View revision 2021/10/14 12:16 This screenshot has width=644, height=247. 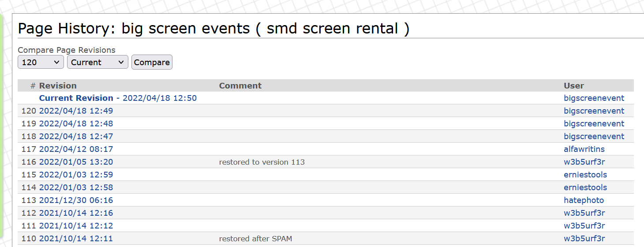pyautogui.click(x=76, y=213)
